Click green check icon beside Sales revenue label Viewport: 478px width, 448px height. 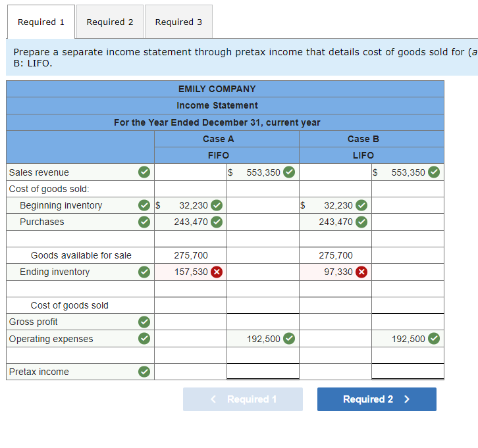(144, 172)
